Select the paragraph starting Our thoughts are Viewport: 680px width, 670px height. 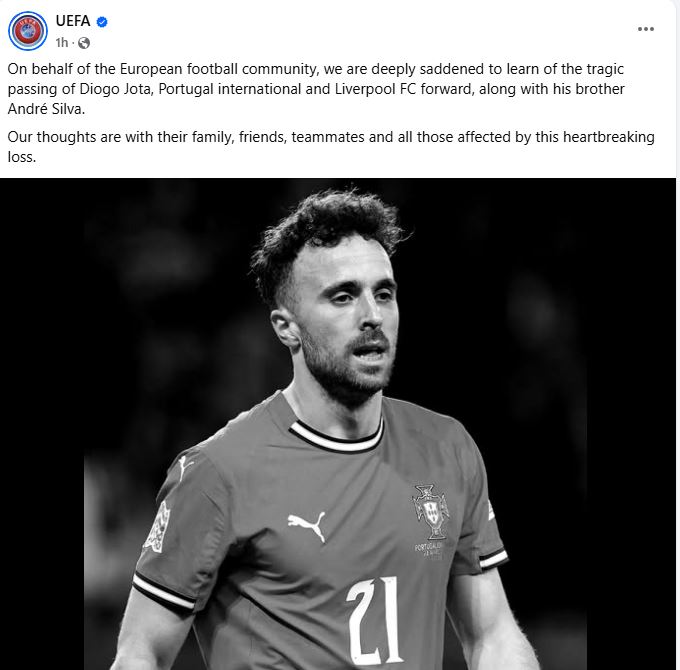(x=331, y=147)
